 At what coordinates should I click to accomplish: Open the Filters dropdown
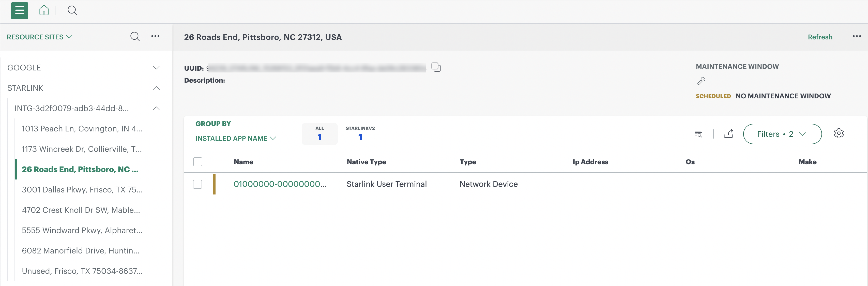[x=782, y=134]
